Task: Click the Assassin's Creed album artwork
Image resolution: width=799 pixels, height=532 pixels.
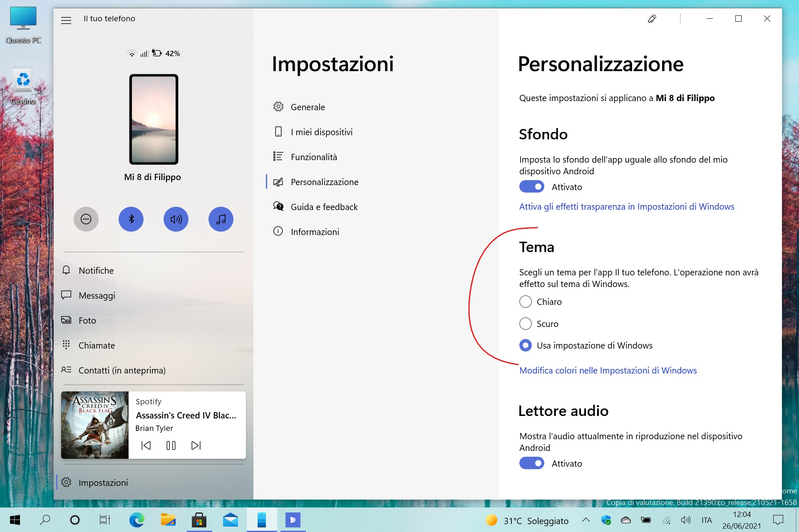Action: click(x=95, y=425)
